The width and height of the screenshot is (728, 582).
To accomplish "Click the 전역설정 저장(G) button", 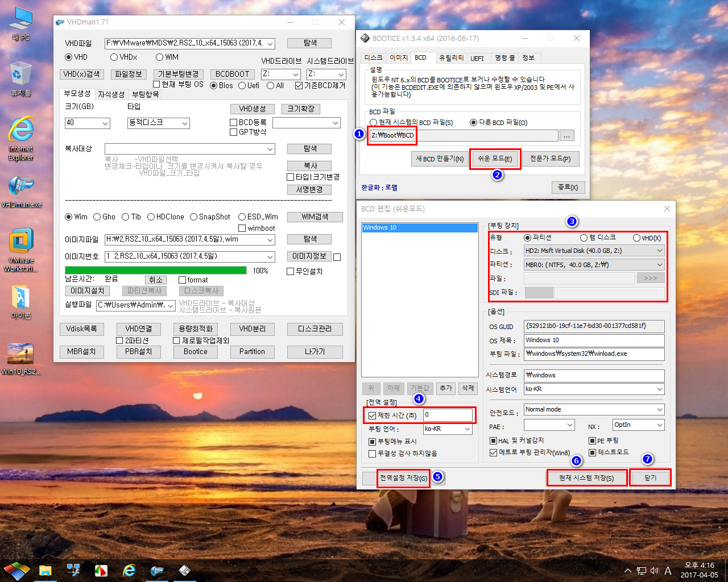I will 403,478.
